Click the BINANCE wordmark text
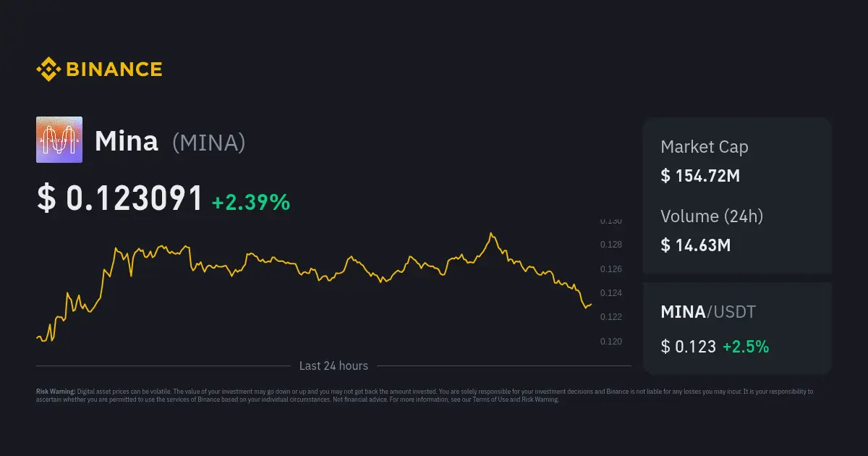The height and width of the screenshot is (456, 868). [114, 69]
